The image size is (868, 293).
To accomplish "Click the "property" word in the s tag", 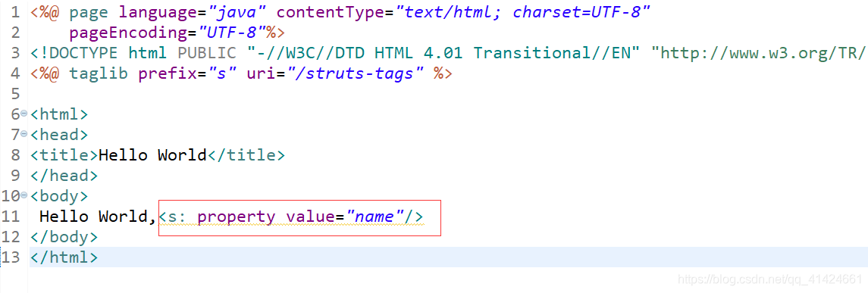I will pyautogui.click(x=236, y=217).
